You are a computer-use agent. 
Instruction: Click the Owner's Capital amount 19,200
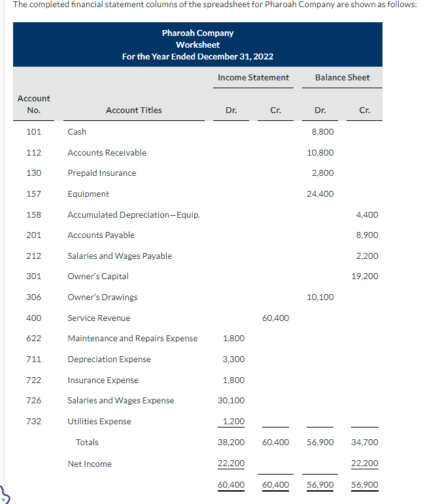(365, 276)
